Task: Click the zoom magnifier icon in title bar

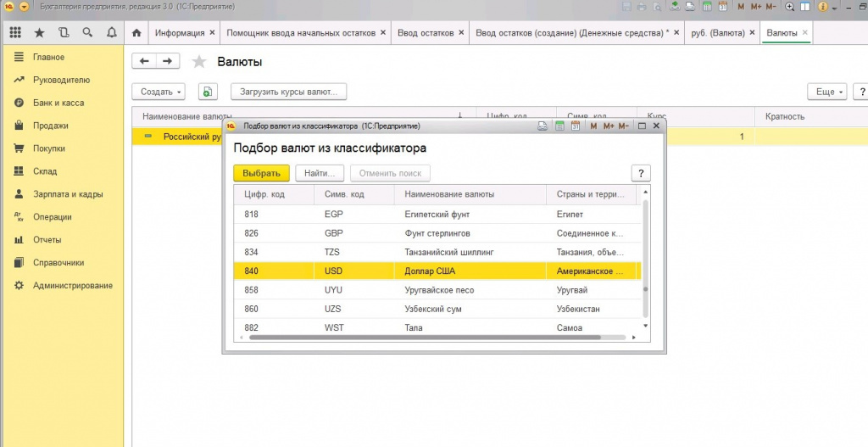Action: tap(790, 7)
